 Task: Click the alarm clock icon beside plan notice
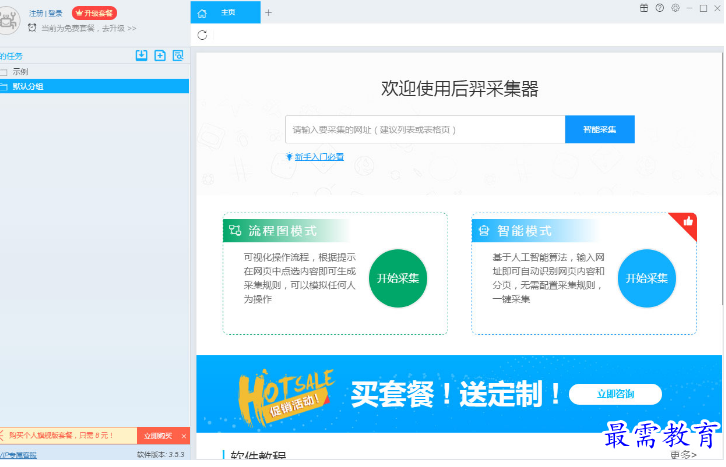tap(32, 28)
